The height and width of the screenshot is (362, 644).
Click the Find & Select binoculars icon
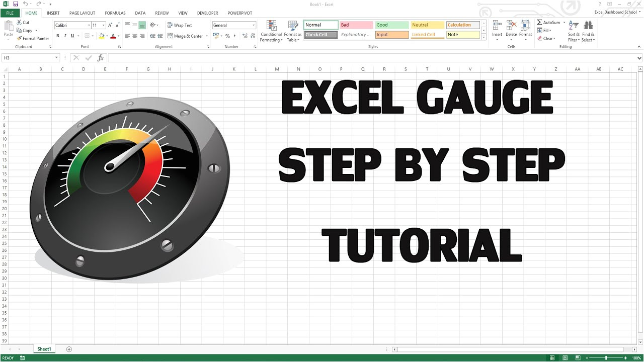pos(588,26)
